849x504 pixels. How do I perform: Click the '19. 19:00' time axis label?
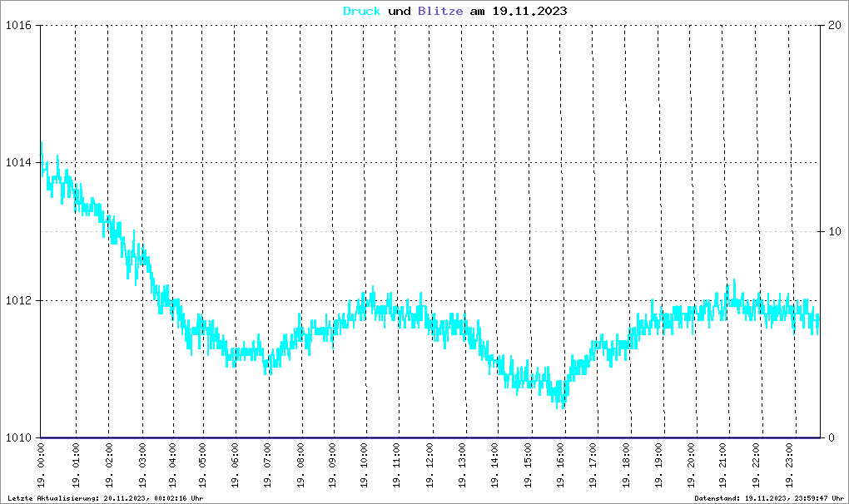tap(659, 466)
